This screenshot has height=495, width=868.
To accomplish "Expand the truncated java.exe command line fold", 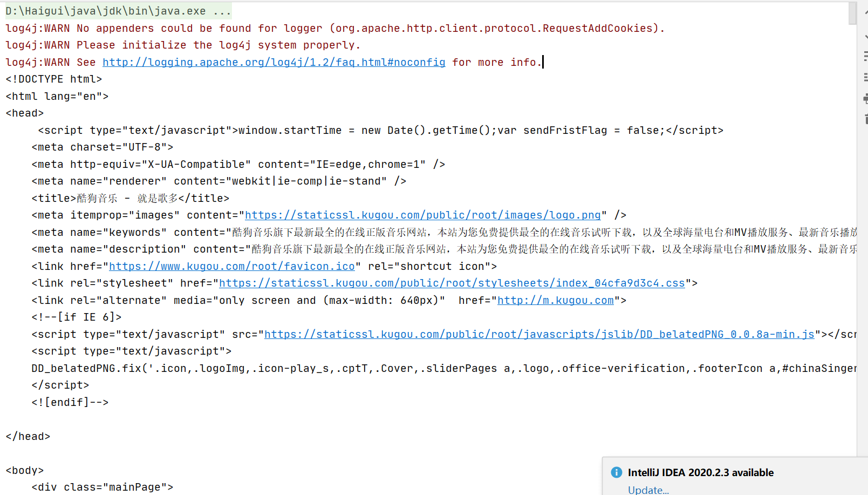I will (x=223, y=10).
